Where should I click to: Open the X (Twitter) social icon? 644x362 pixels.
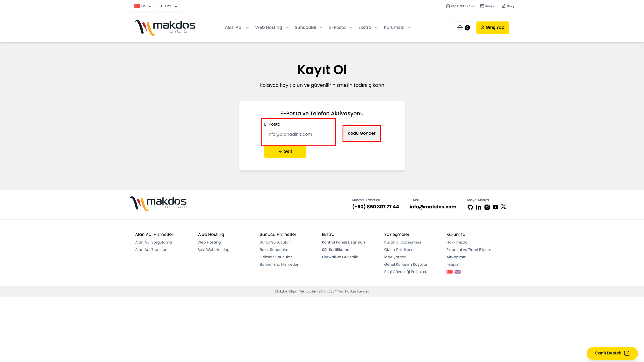[x=503, y=207]
